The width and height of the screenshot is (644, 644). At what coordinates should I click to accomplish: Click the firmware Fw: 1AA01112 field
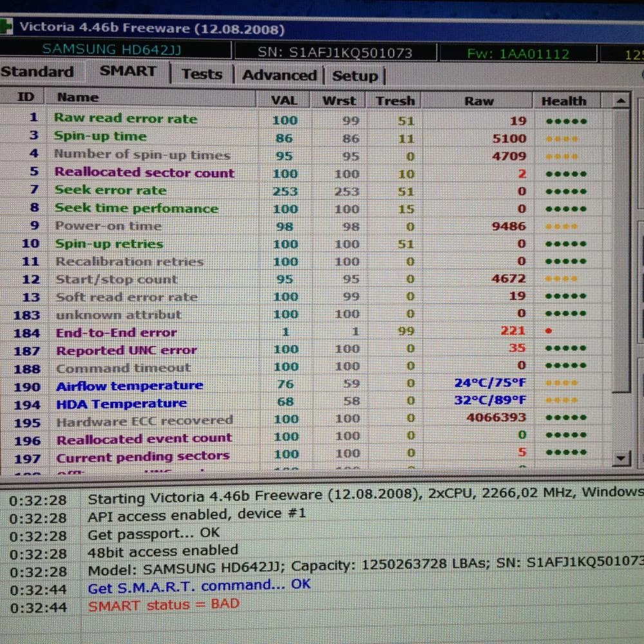pyautogui.click(x=518, y=54)
